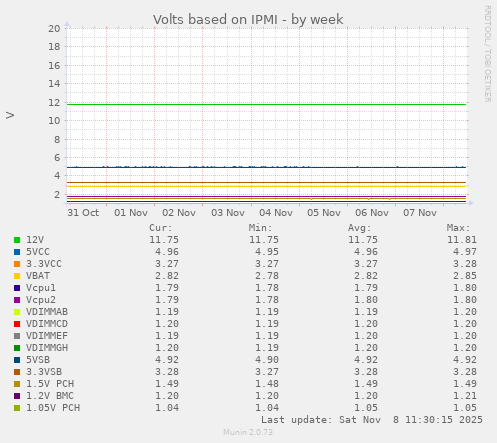This screenshot has width=497, height=443.
Task: Click the 'VDIMMGH' legend label
Action: tap(47, 348)
